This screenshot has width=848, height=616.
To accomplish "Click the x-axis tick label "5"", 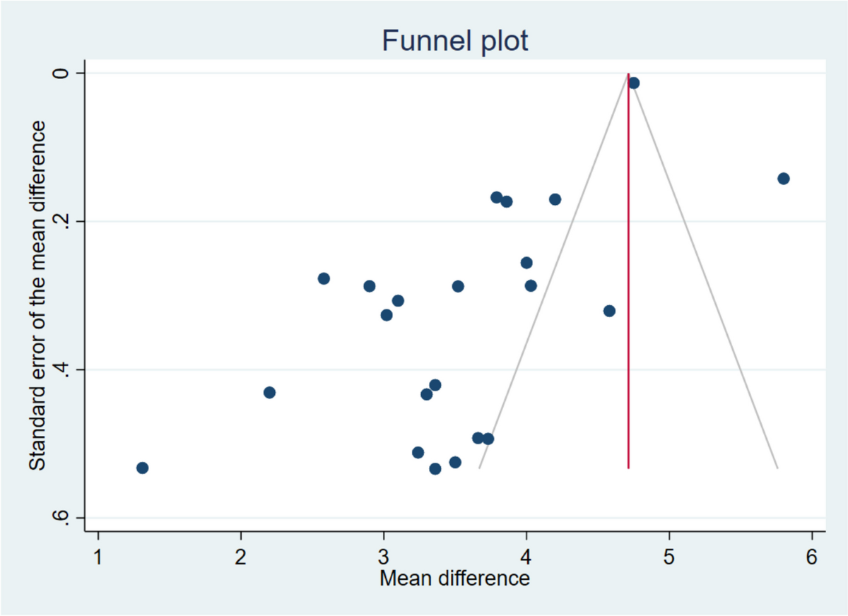I will pyautogui.click(x=669, y=556).
